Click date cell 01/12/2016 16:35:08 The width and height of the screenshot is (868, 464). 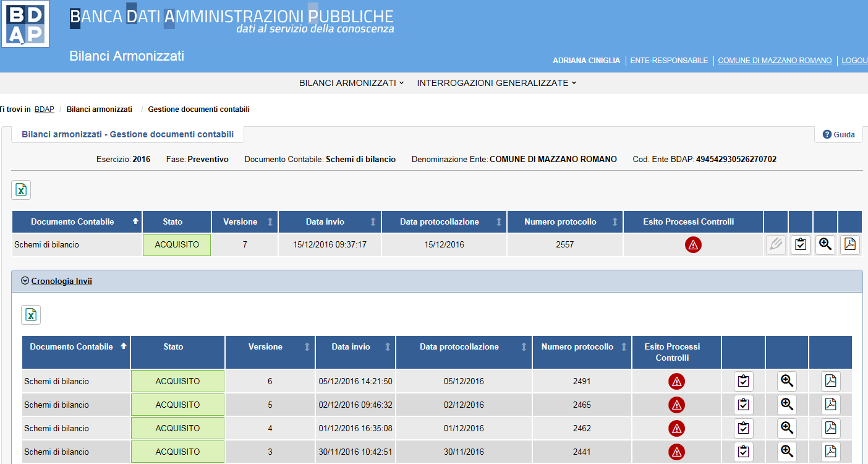(355, 429)
